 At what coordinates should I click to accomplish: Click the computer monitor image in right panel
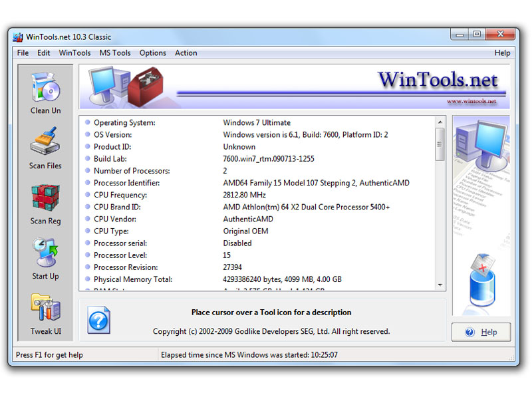tap(482, 146)
